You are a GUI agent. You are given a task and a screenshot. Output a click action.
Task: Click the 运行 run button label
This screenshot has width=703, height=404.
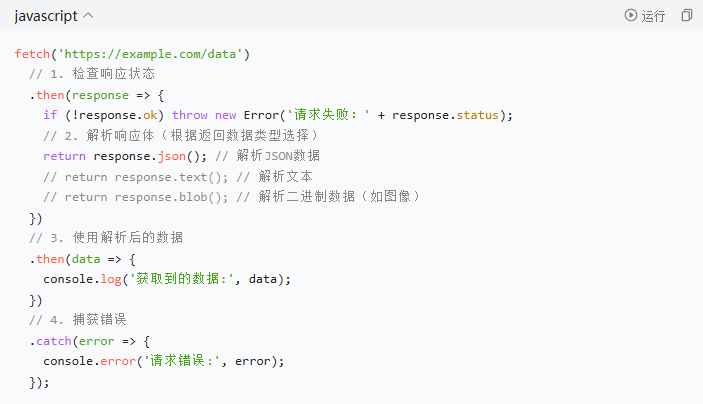pyautogui.click(x=653, y=16)
